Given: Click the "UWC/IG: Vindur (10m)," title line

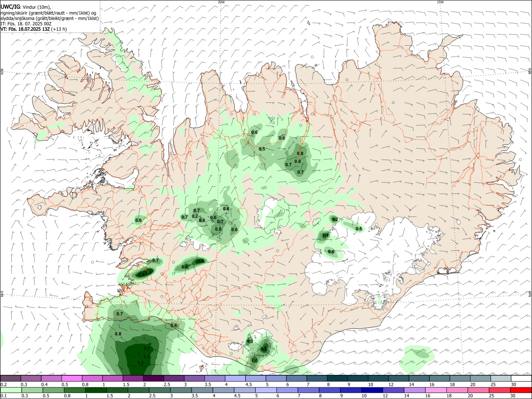Looking at the screenshot, I should (25, 7).
